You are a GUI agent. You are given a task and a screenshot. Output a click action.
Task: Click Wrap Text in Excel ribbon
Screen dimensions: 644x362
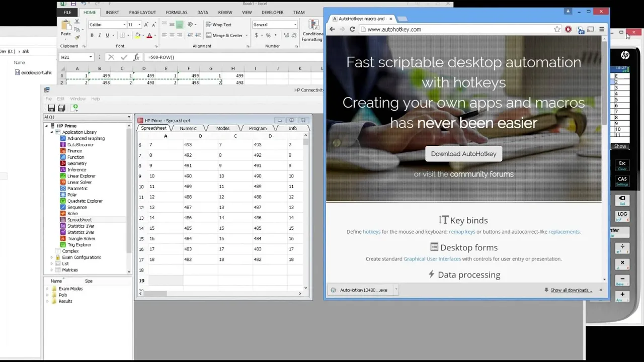point(218,25)
